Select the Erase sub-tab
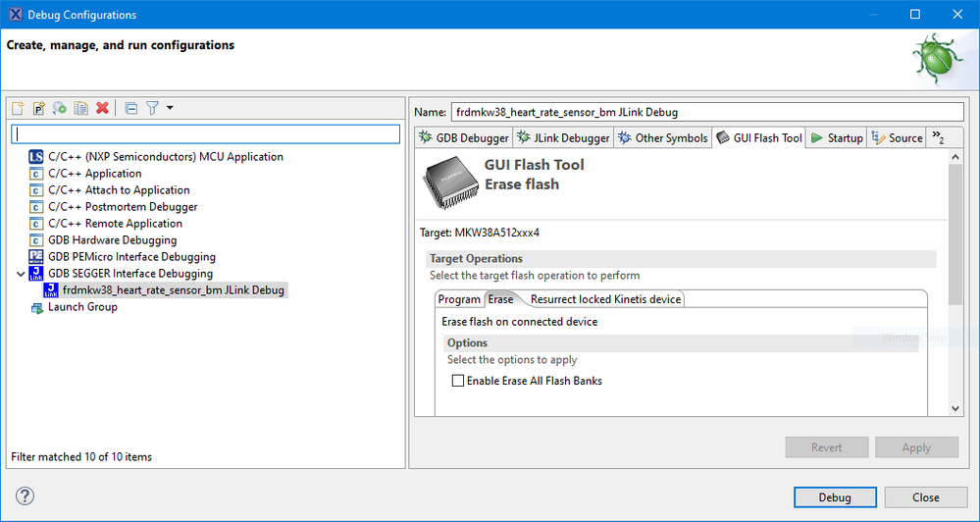The width and height of the screenshot is (980, 522). point(500,299)
